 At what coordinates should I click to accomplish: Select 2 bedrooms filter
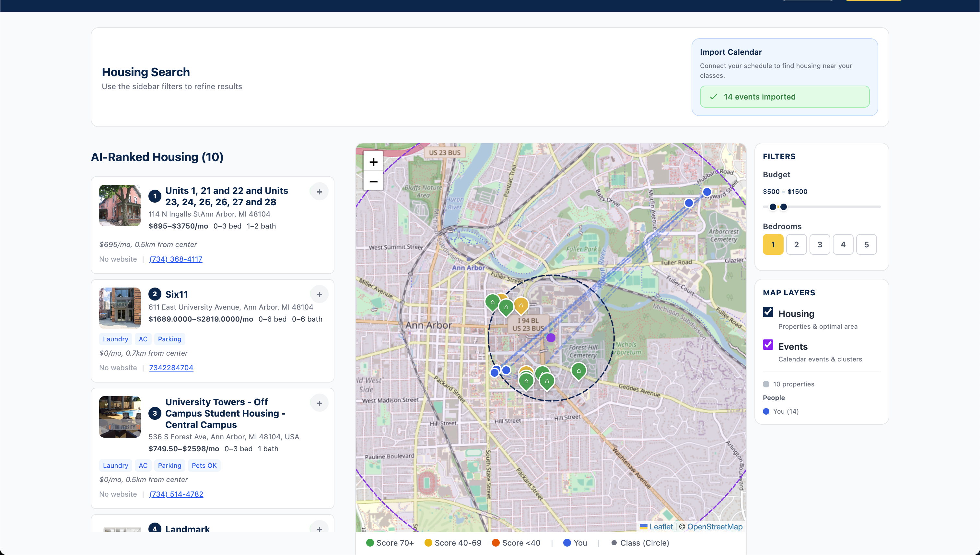[x=796, y=245]
